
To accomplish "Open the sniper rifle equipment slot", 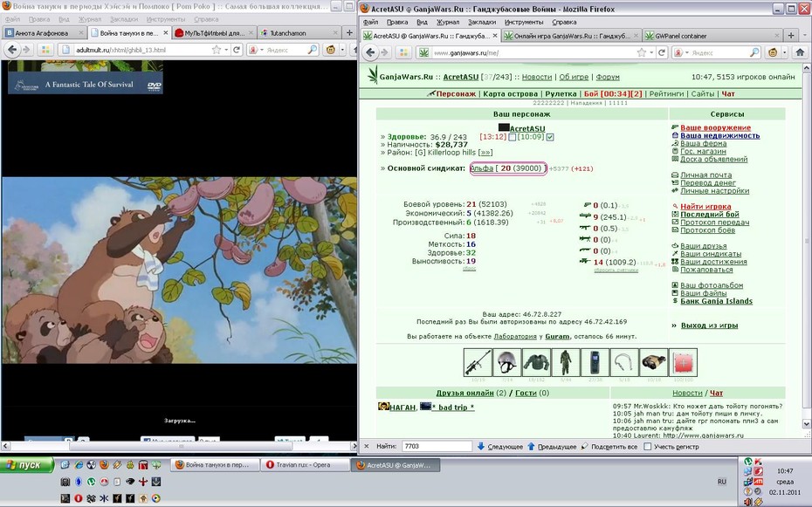I will [x=478, y=362].
